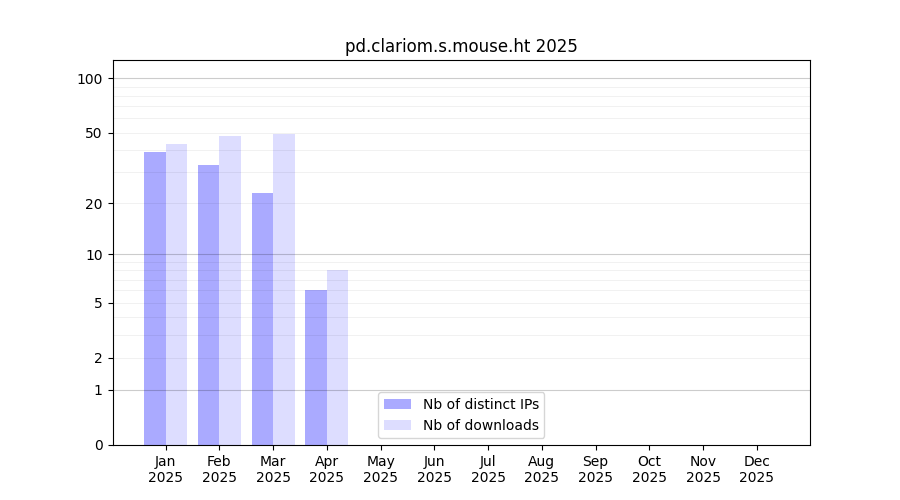Click the chart title pd.clariom.s.mouse.ht 2025

coord(461,46)
